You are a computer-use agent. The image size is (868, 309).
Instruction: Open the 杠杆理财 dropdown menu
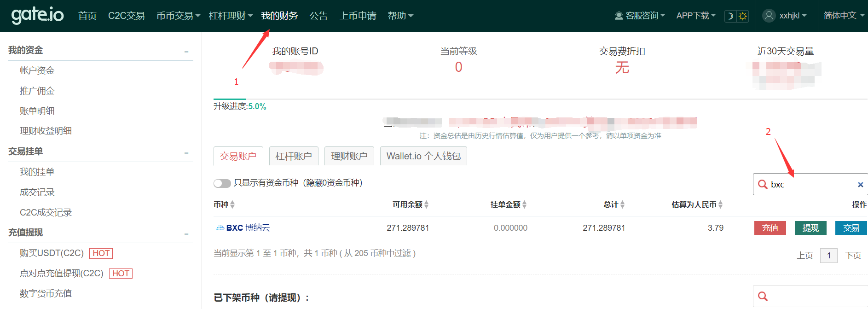pyautogui.click(x=231, y=16)
